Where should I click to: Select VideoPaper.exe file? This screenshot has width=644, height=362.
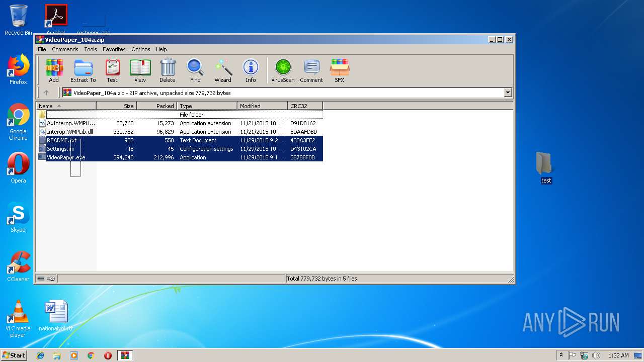point(180,157)
